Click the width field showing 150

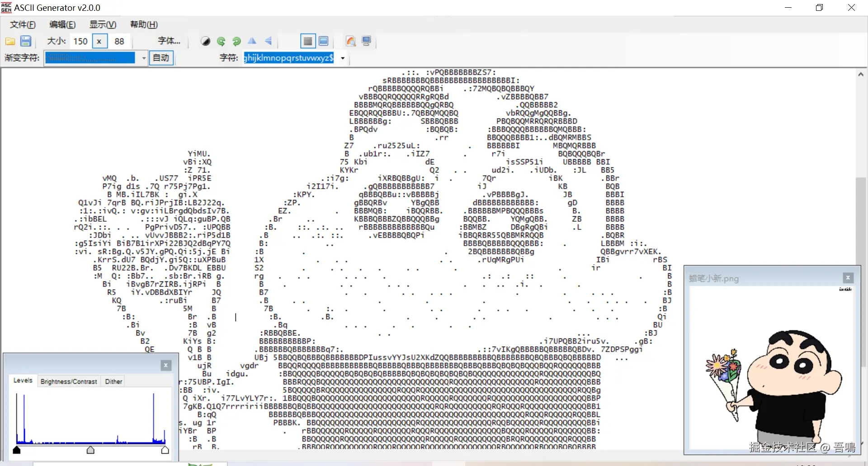tap(80, 42)
